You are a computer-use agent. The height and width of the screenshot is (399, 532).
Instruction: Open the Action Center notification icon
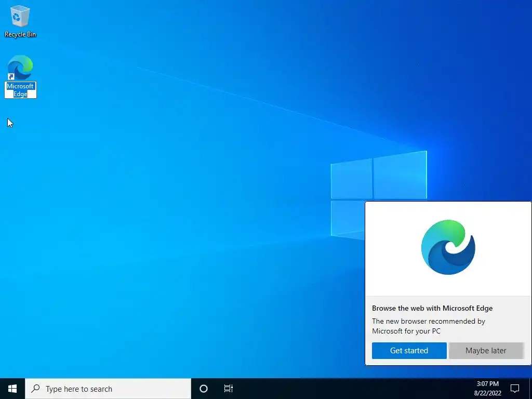coord(515,389)
